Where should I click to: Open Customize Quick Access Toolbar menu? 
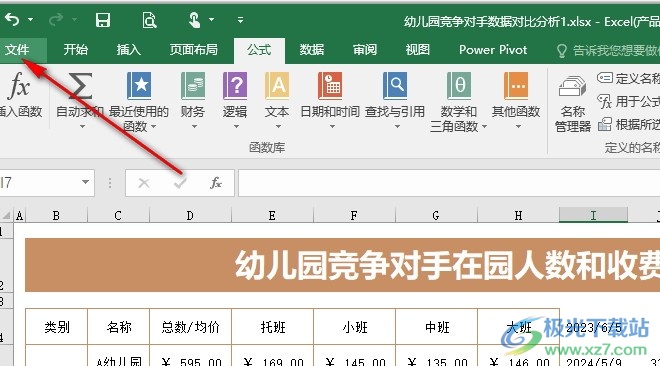pyautogui.click(x=240, y=20)
